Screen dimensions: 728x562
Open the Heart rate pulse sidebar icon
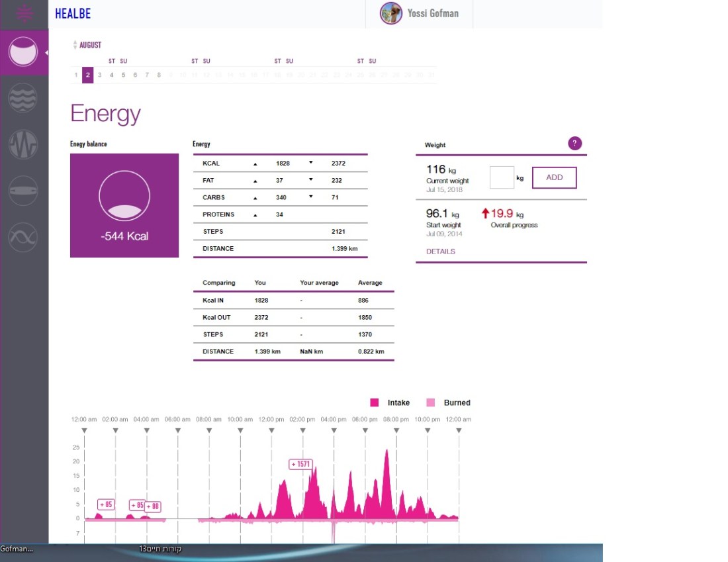point(24,144)
